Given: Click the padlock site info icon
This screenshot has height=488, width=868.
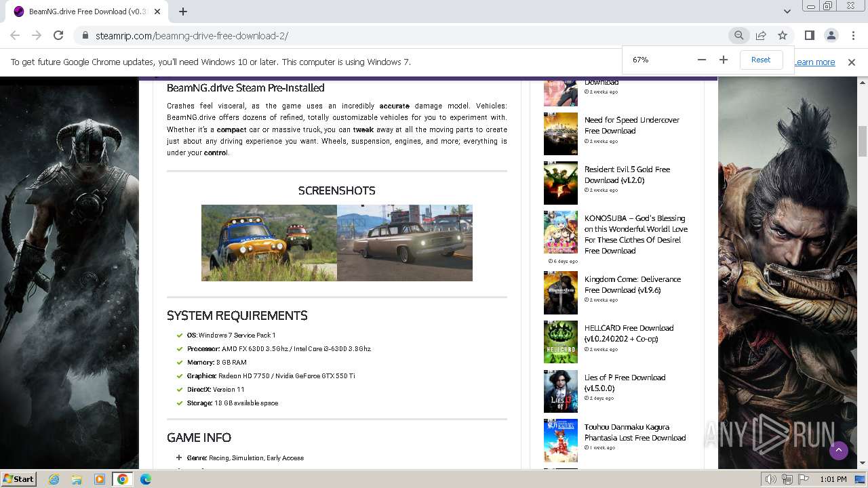Looking at the screenshot, I should (x=85, y=36).
